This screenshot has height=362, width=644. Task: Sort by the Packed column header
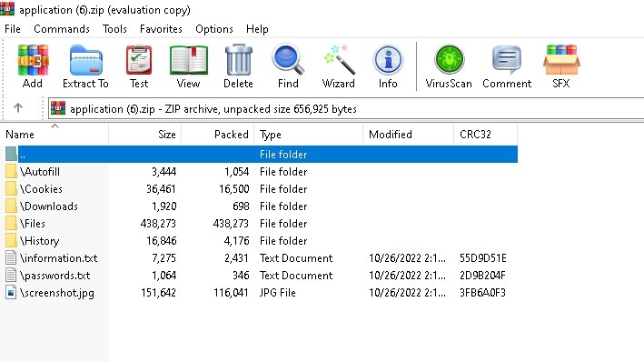pos(218,135)
